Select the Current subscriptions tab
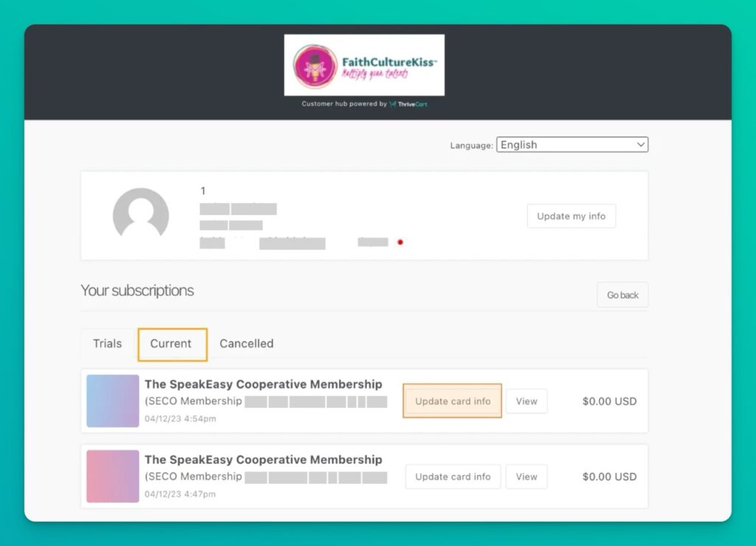The height and width of the screenshot is (546, 756). click(172, 344)
